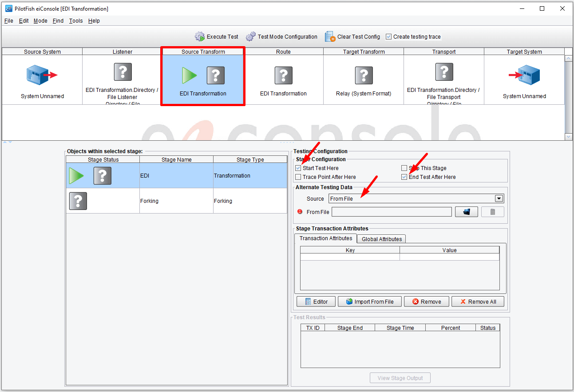
Task: Click the red indicator next to From File
Action: pos(300,212)
